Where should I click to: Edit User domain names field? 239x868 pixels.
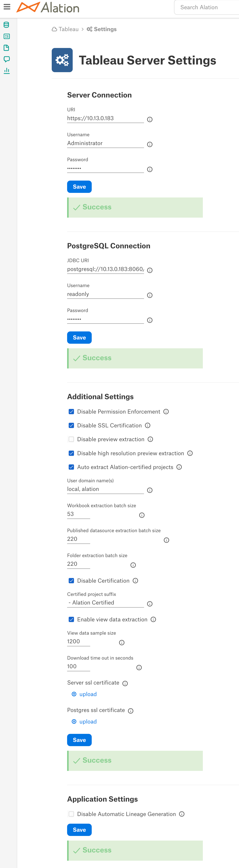click(x=105, y=489)
